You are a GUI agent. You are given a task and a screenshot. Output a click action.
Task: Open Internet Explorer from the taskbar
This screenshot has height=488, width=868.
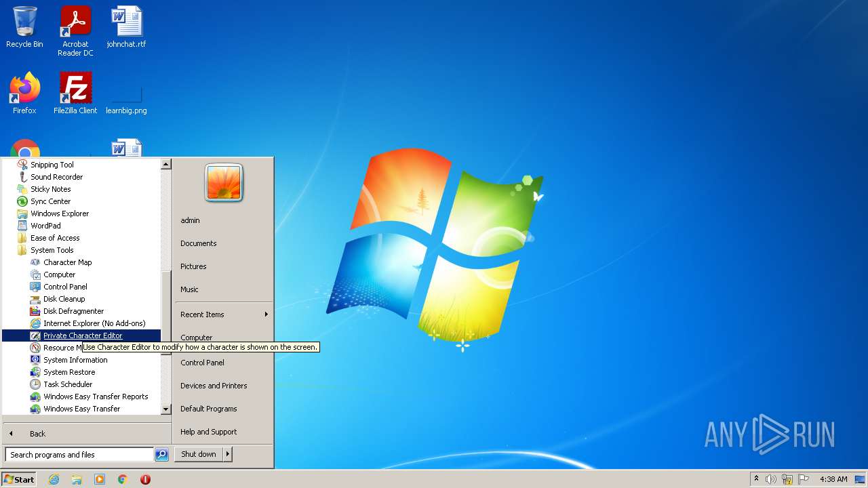(x=54, y=479)
